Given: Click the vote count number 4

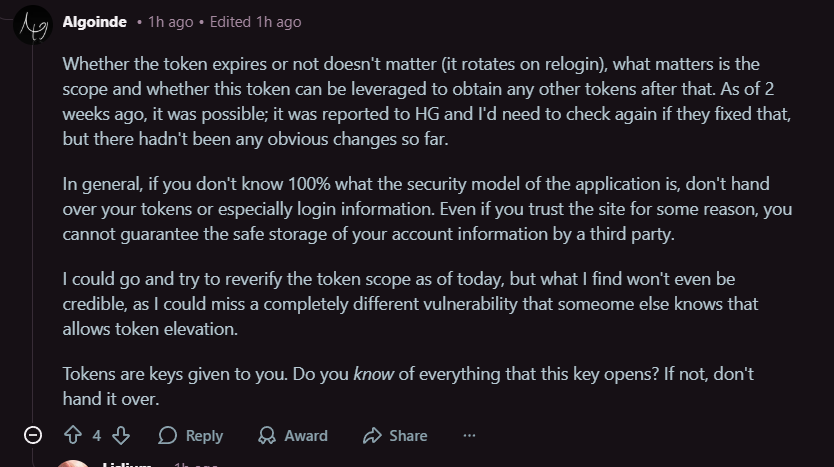Looking at the screenshot, I should pos(97,435).
